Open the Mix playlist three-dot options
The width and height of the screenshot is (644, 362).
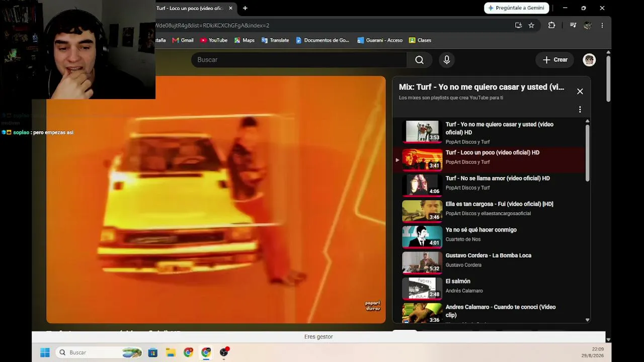point(580,110)
